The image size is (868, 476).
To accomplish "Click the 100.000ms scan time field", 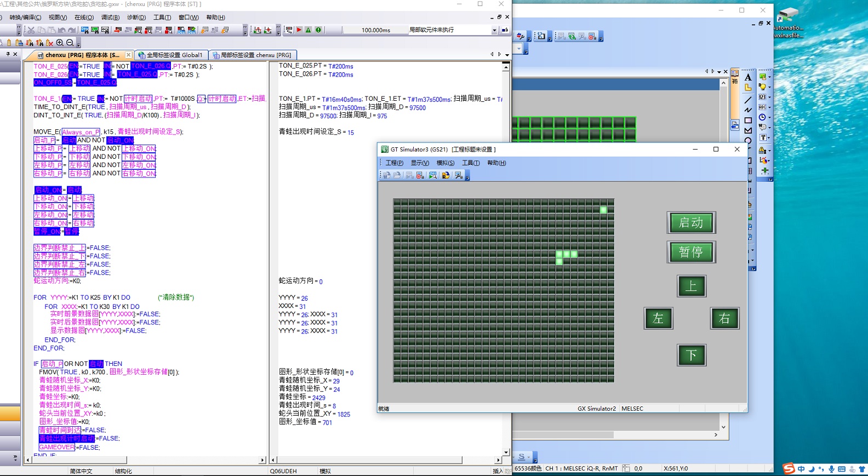I will [375, 30].
